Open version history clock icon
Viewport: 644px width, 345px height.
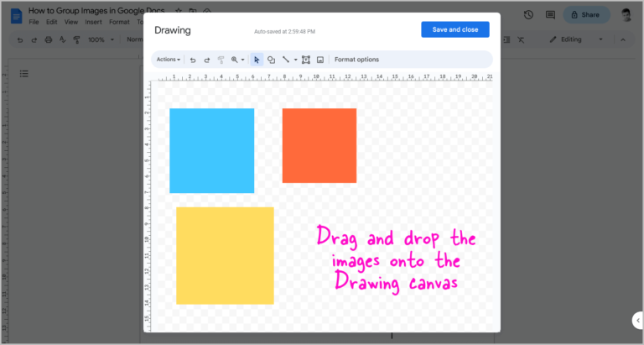(528, 15)
